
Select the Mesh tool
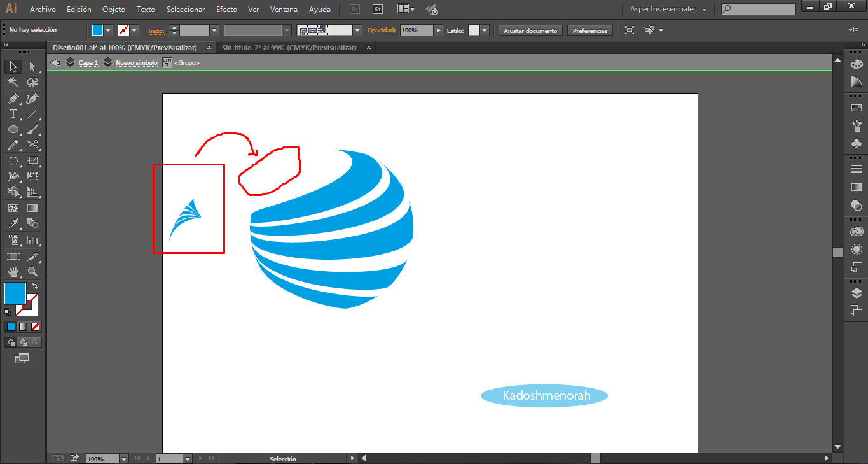(x=13, y=208)
